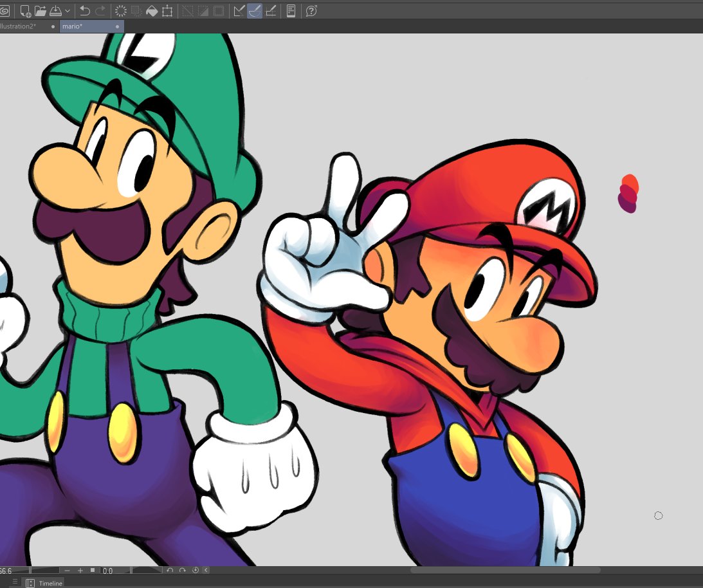This screenshot has width=703, height=588.
Task: Save the current illustration
Action: 55,11
